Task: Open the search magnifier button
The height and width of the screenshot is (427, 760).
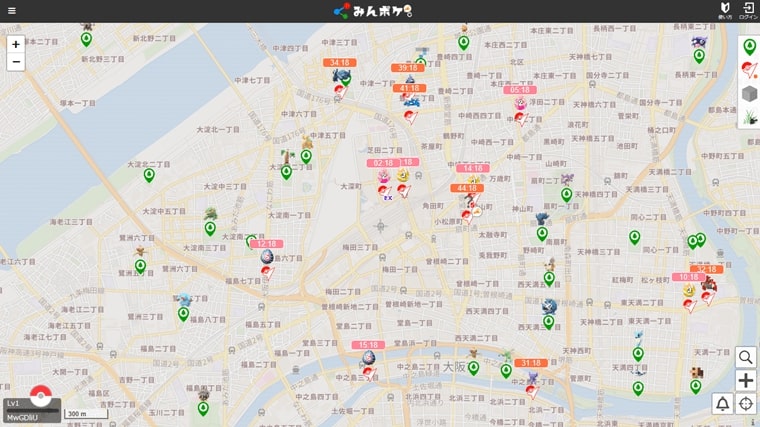Action: (x=745, y=357)
